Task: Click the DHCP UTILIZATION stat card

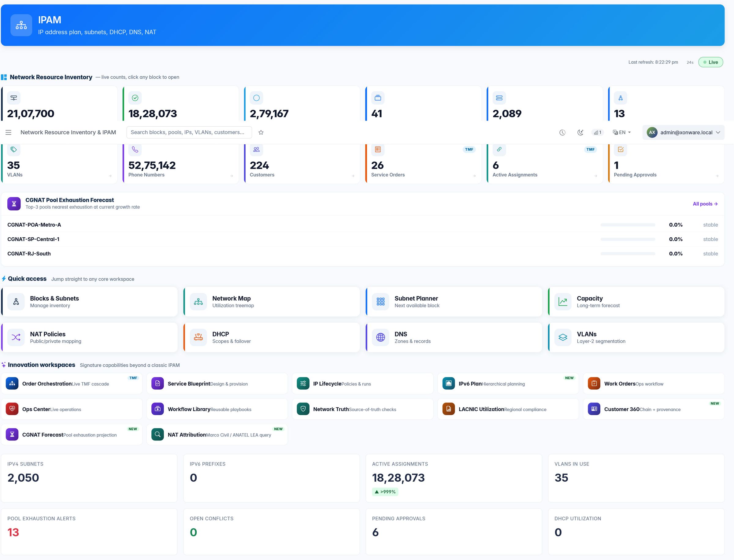Action: [x=636, y=532]
